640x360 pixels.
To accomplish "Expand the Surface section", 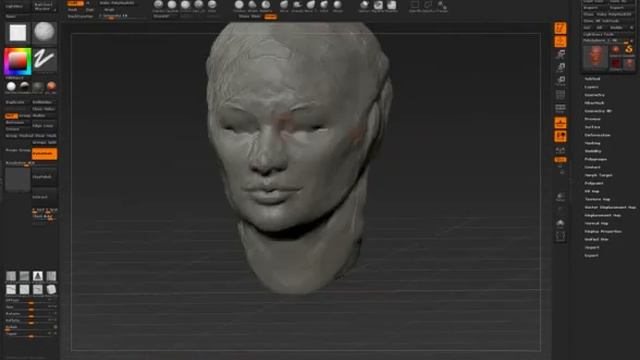I will pyautogui.click(x=592, y=127).
